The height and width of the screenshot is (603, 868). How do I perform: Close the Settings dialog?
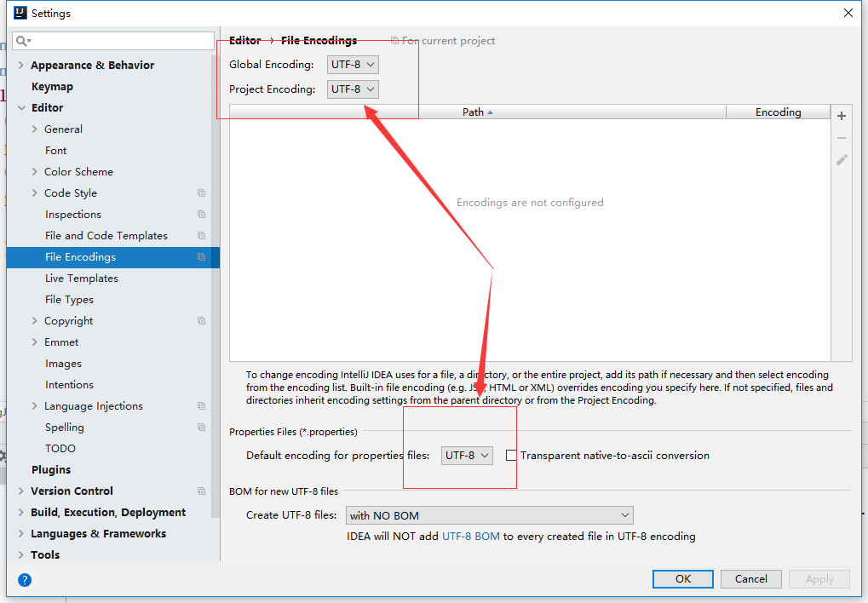click(x=848, y=13)
